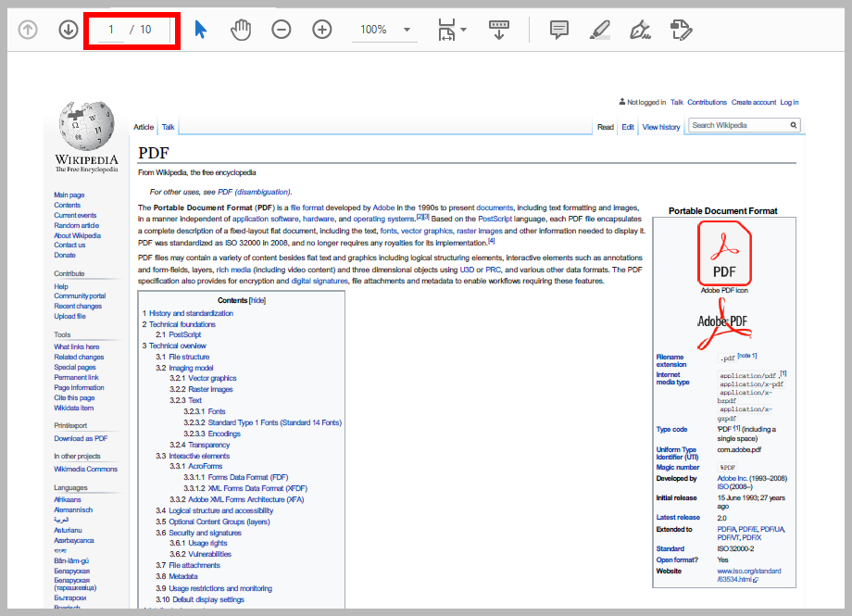Open the www.iso.org website link

point(749,575)
